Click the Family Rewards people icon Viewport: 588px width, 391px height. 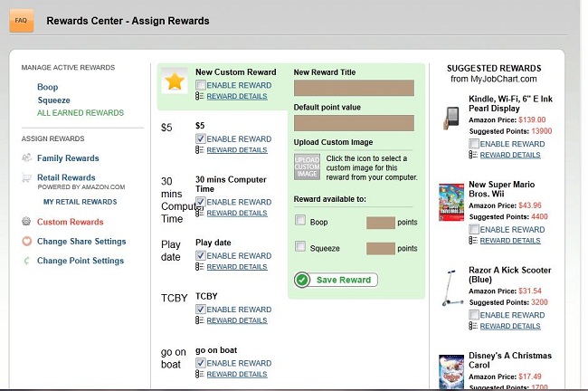pyautogui.click(x=26, y=158)
